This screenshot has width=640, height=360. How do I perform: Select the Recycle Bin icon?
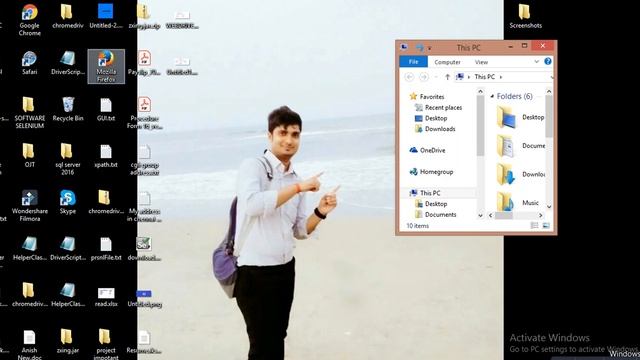(68, 109)
